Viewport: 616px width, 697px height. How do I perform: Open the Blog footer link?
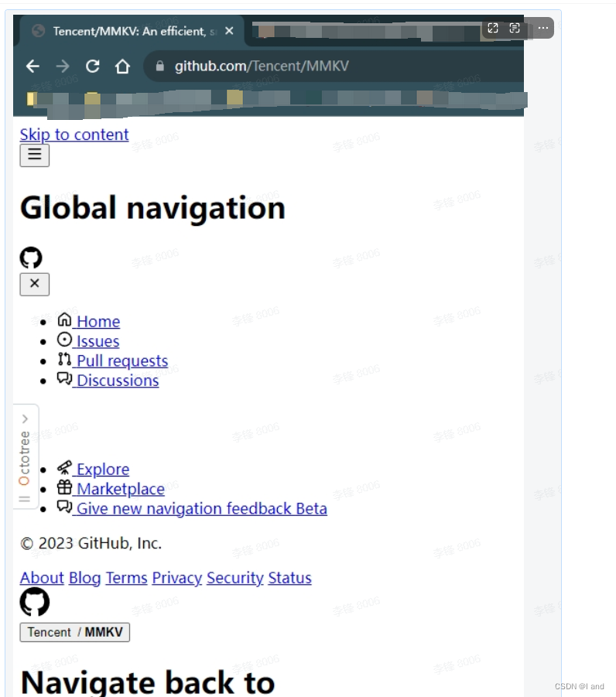point(85,577)
